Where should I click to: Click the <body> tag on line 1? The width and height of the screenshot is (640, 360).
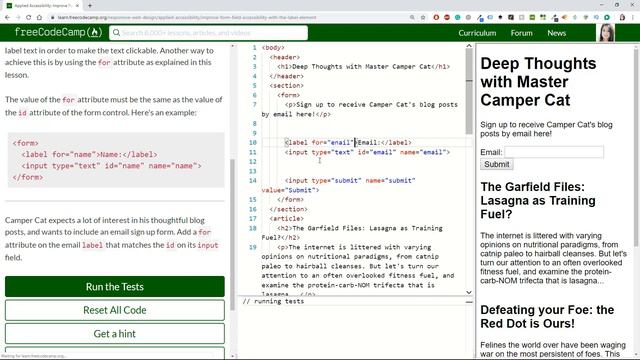[273, 48]
